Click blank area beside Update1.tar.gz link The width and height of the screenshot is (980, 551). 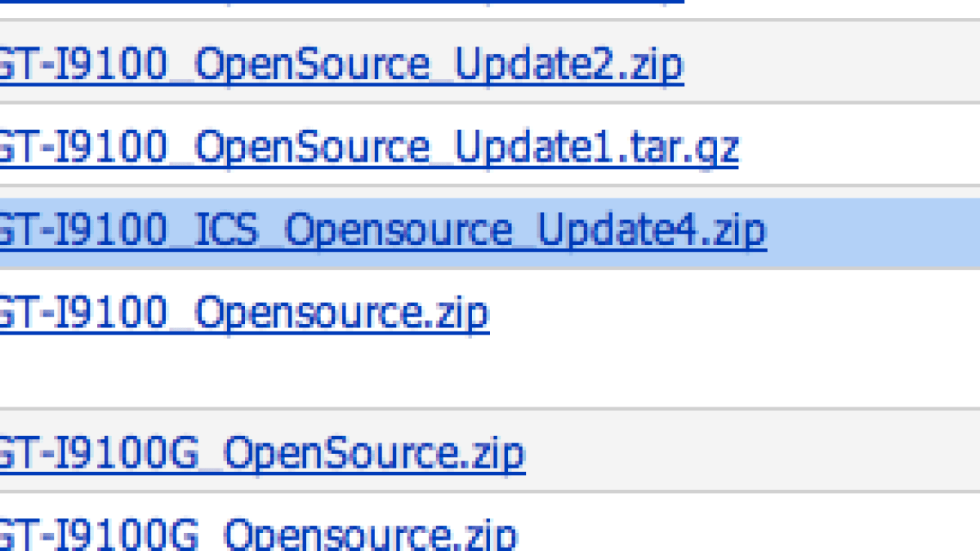857,148
